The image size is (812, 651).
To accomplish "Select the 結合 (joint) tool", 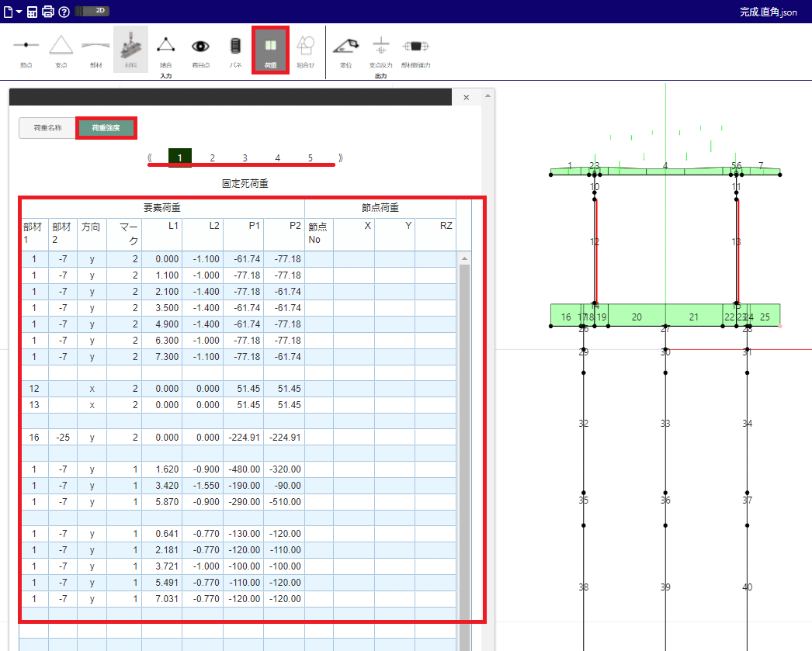I will pos(165,50).
